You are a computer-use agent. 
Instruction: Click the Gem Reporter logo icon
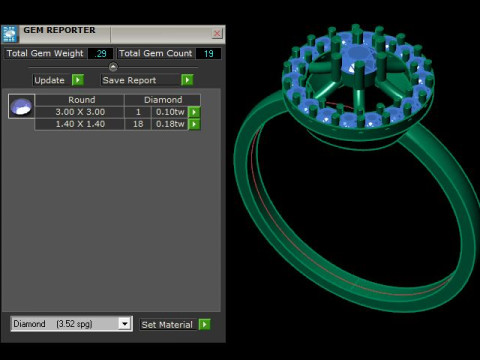pos(9,34)
